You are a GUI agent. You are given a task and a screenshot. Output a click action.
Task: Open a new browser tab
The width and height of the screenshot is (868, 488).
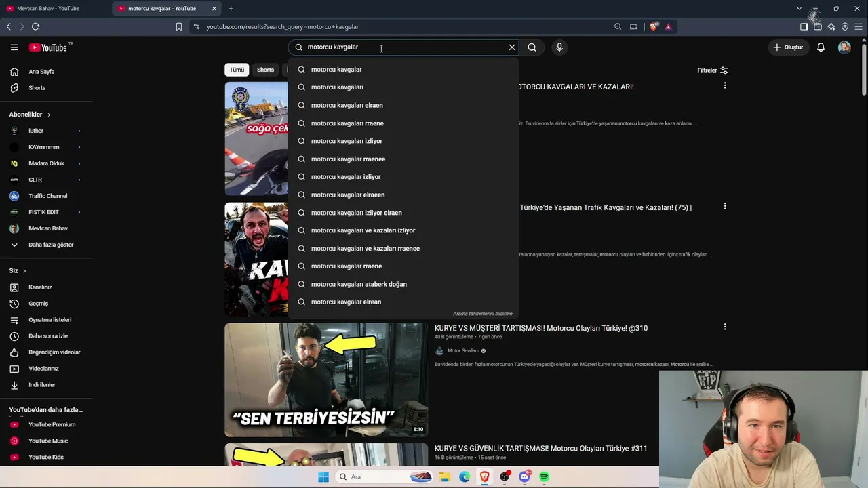point(231,9)
